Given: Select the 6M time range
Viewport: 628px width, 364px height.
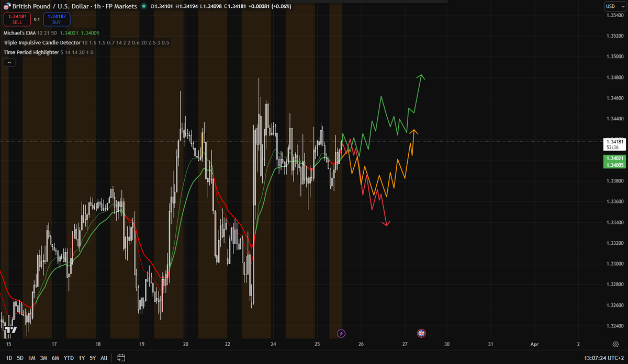Looking at the screenshot, I should point(56,358).
